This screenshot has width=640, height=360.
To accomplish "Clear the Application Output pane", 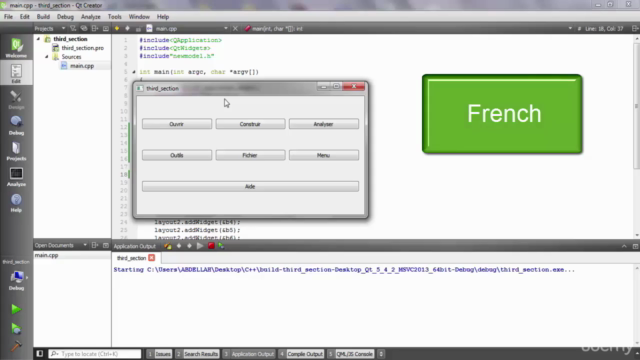I will pos(167,246).
